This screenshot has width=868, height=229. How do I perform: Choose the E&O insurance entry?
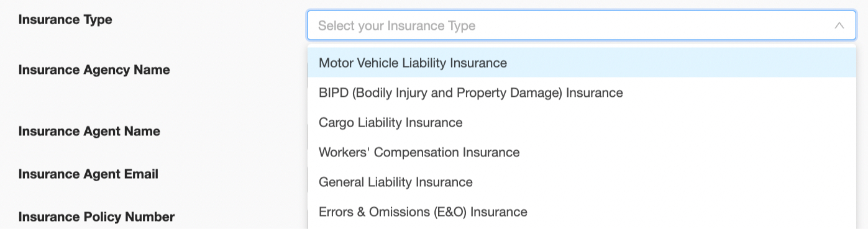coord(582,212)
